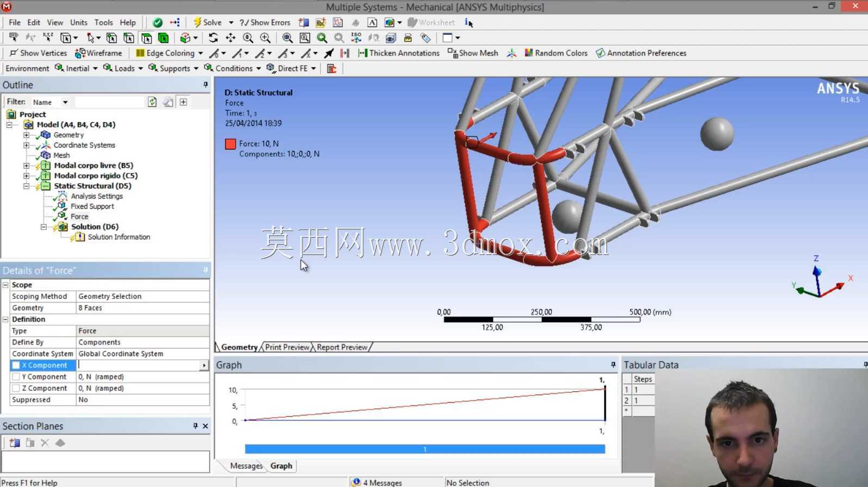
Task: Click the Solve lightning button
Action: pyautogui.click(x=207, y=22)
